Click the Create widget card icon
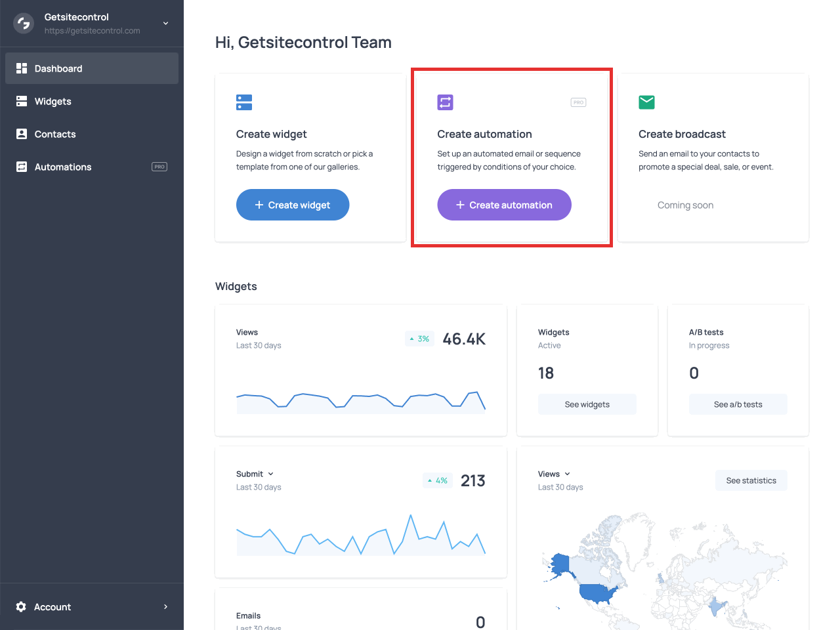Viewport: 840px width, 630px height. [x=243, y=102]
